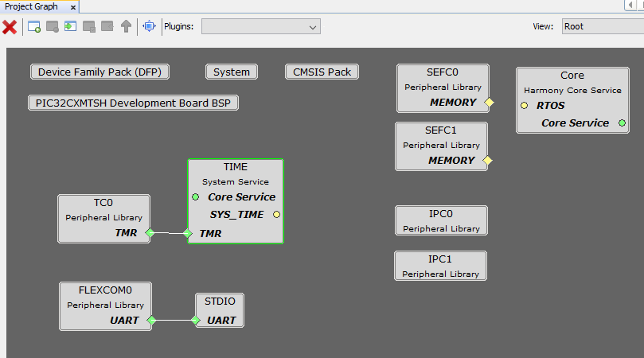Select the Device Family Pack (DFP) component
The height and width of the screenshot is (358, 644).
[100, 72]
